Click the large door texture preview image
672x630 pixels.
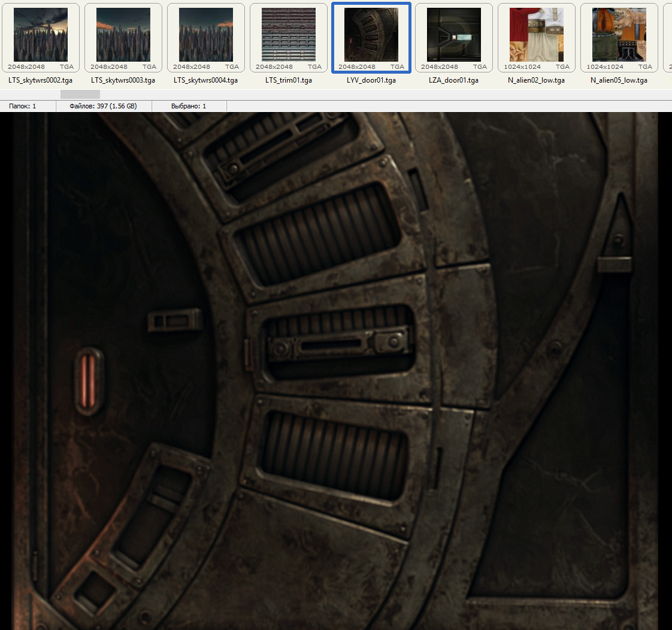coord(335,371)
